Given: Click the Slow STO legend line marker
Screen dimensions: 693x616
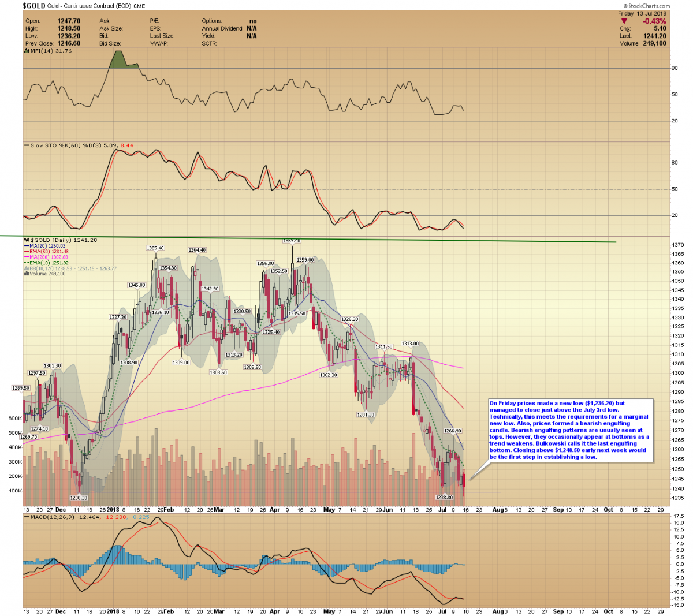Looking at the screenshot, I should click(x=27, y=145).
